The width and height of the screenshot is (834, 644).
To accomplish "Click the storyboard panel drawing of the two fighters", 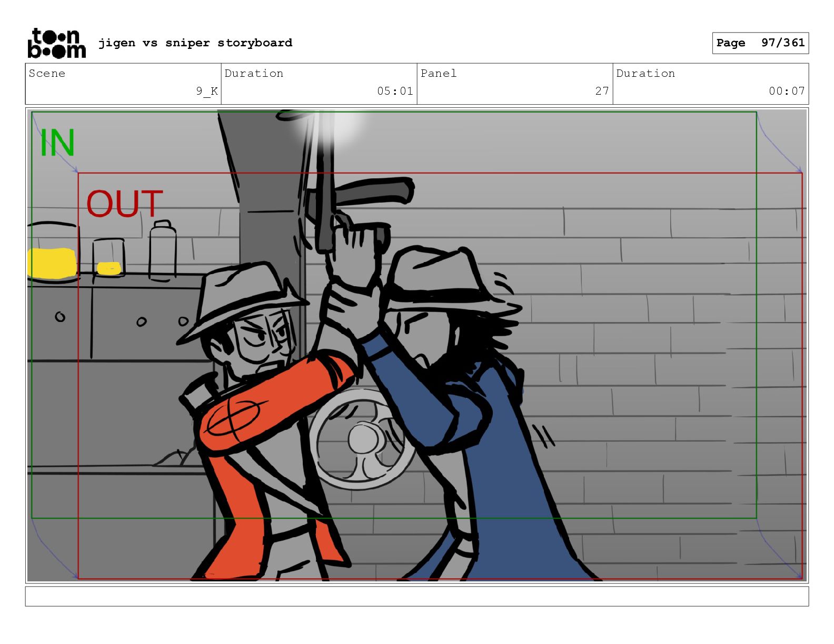I will (417, 345).
